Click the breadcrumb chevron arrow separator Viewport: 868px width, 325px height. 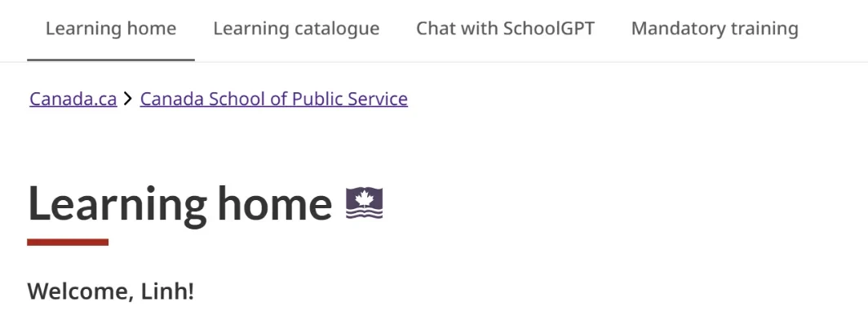click(x=128, y=99)
